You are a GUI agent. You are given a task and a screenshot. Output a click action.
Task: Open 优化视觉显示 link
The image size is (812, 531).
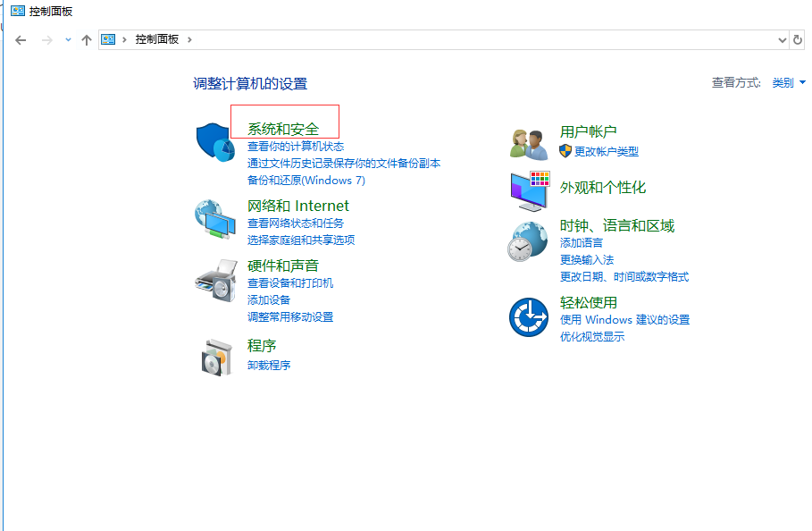[592, 337]
